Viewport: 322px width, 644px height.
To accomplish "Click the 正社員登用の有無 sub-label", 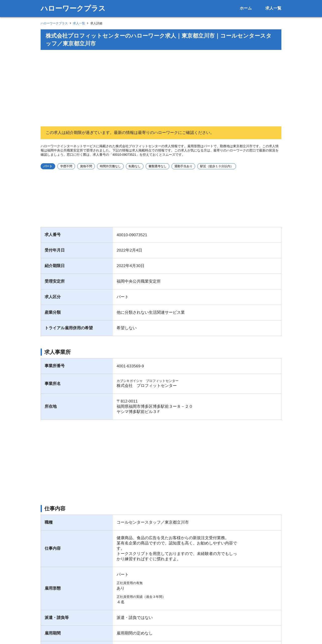I will pos(130,583).
